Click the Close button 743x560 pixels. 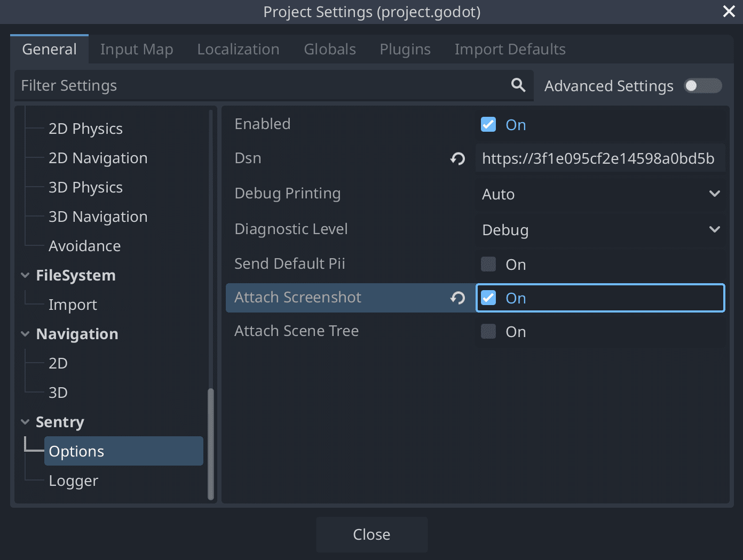[x=371, y=534]
